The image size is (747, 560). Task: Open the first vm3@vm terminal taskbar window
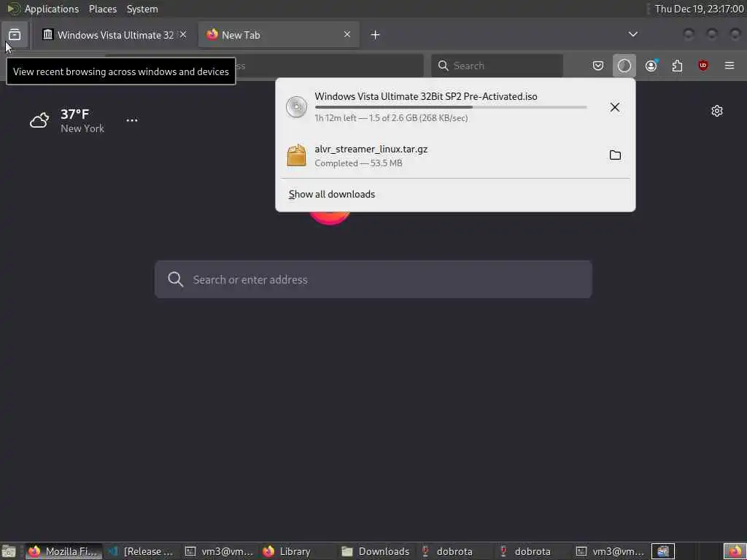click(x=220, y=551)
